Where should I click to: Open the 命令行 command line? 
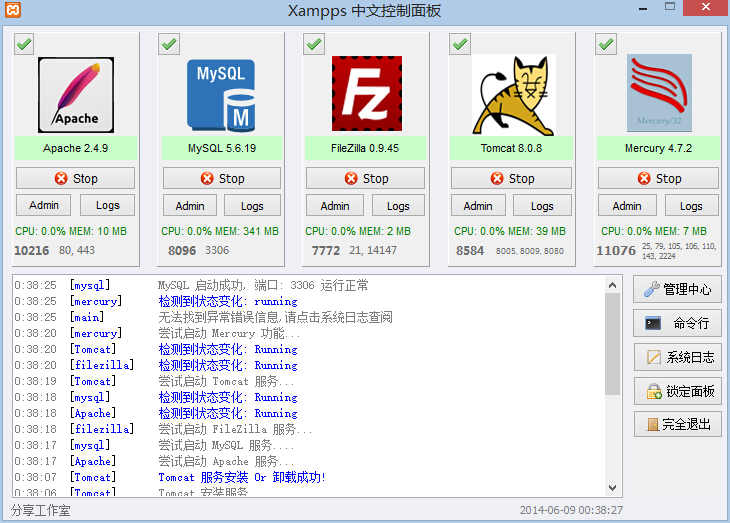coord(677,323)
